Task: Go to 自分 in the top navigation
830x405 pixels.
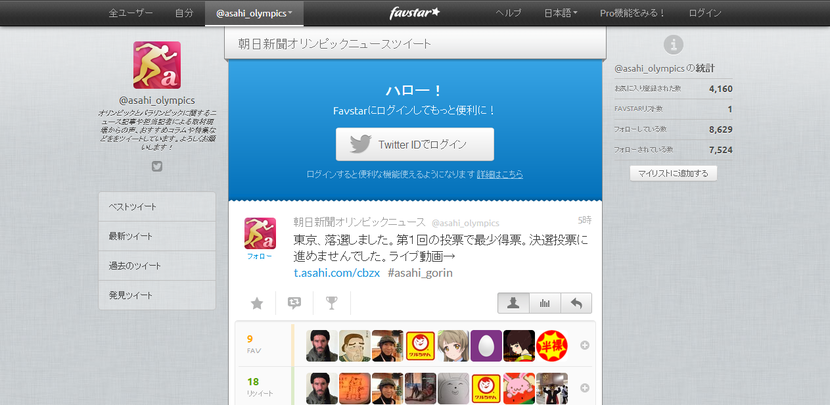Action: click(x=184, y=13)
